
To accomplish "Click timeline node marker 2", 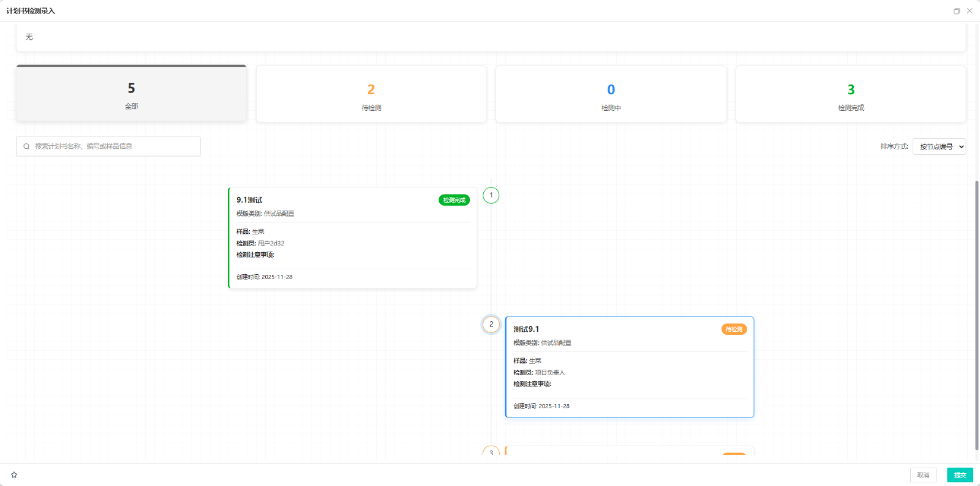I will [491, 324].
